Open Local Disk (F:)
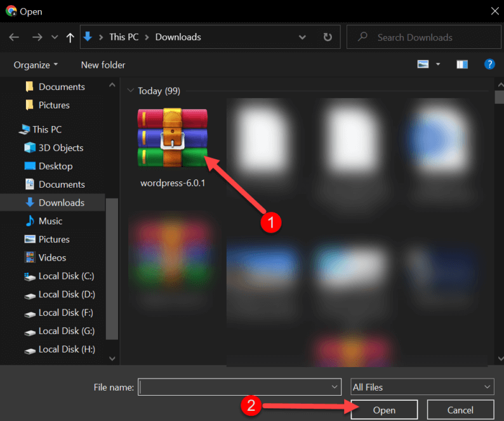This screenshot has width=504, height=421. 59,313
